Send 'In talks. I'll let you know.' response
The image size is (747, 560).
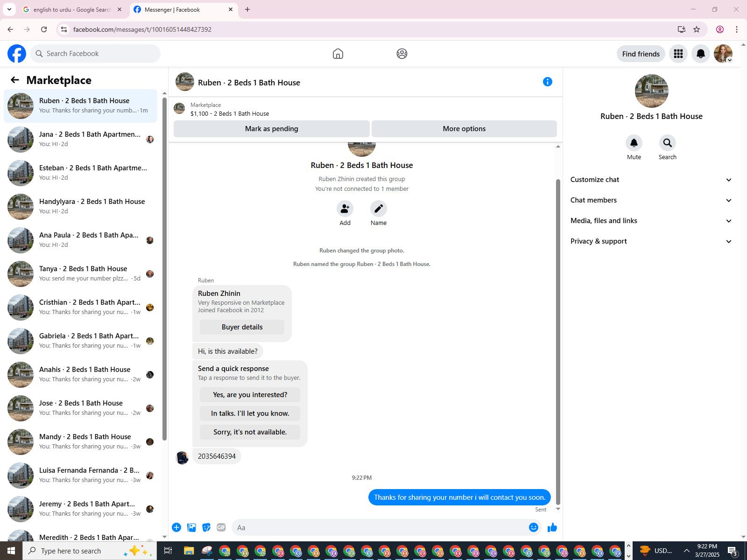point(250,413)
